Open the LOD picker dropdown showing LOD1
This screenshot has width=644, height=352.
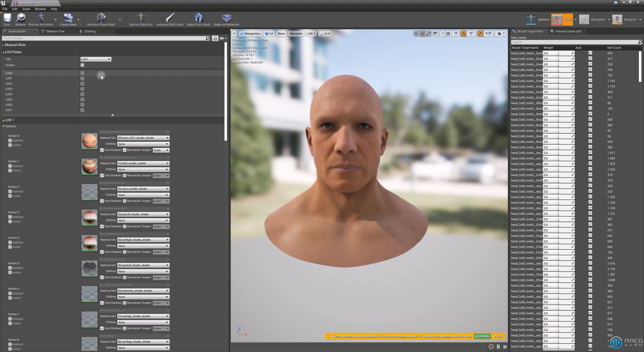[96, 59]
